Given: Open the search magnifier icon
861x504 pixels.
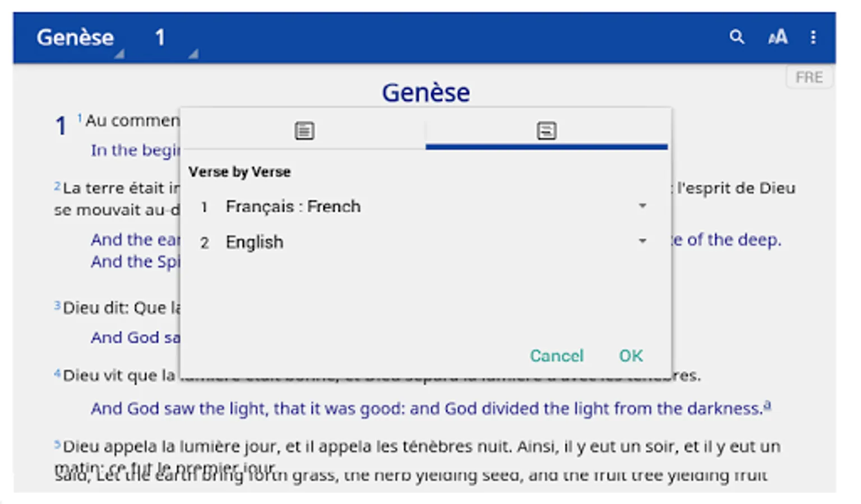Looking at the screenshot, I should tap(737, 38).
